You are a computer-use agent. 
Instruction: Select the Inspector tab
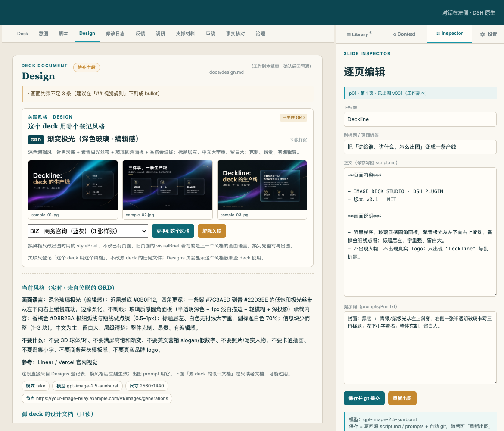tap(449, 34)
